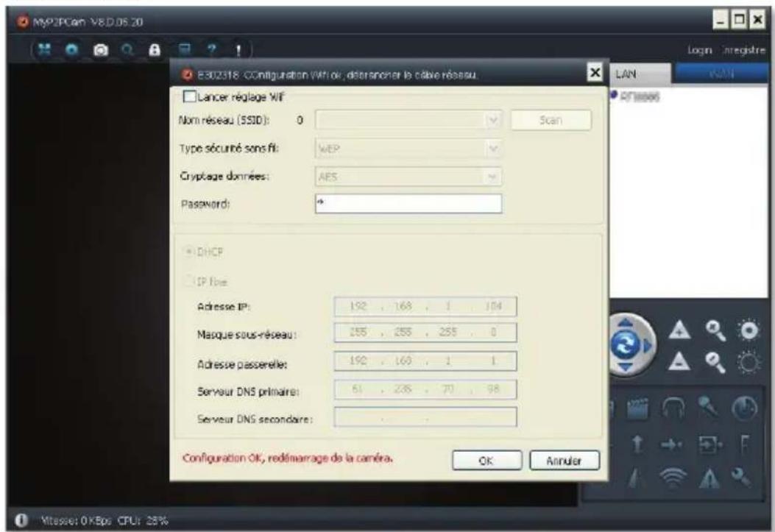Click the Serveur DNS secondaire field

click(425, 417)
